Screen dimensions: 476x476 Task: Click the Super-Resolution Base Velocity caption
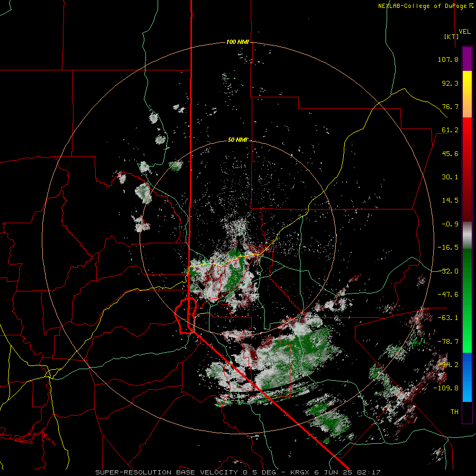coord(237,472)
